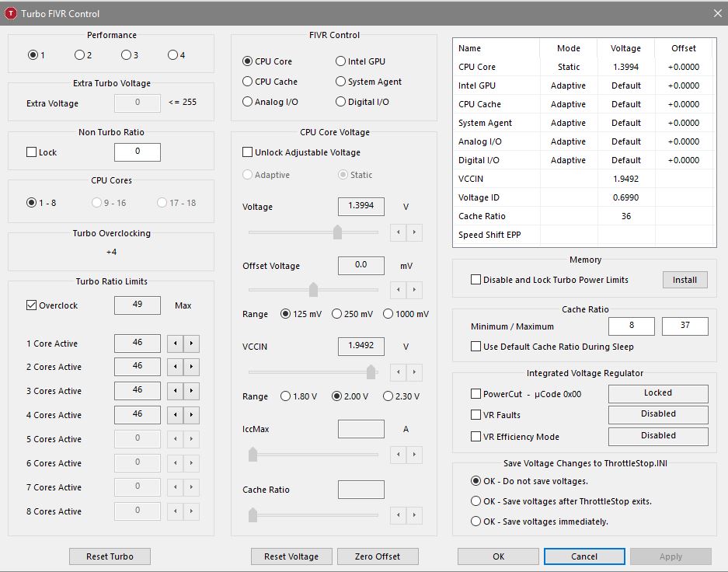Decrease the 4 Cores Active ratio arrow

pyautogui.click(x=175, y=415)
